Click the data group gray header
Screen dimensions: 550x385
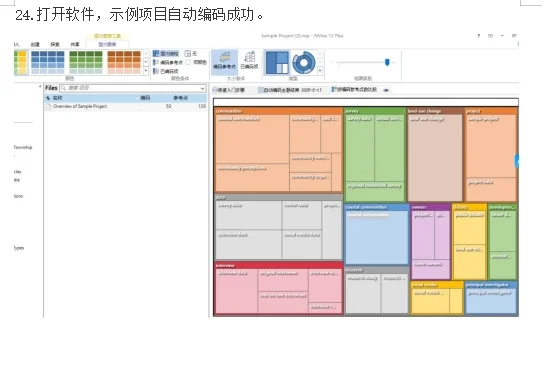[x=279, y=197]
